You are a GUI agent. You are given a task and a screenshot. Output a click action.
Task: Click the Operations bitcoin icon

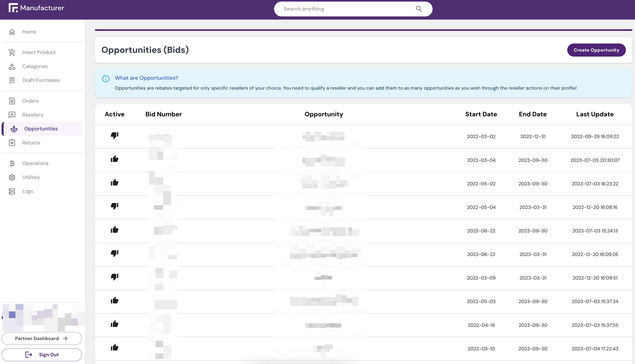[12, 163]
